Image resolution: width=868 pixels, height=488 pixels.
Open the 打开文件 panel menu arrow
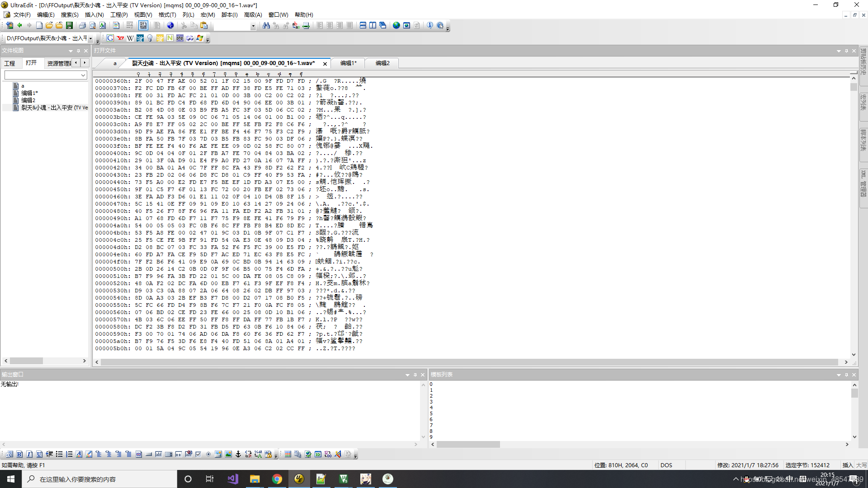pos(839,51)
